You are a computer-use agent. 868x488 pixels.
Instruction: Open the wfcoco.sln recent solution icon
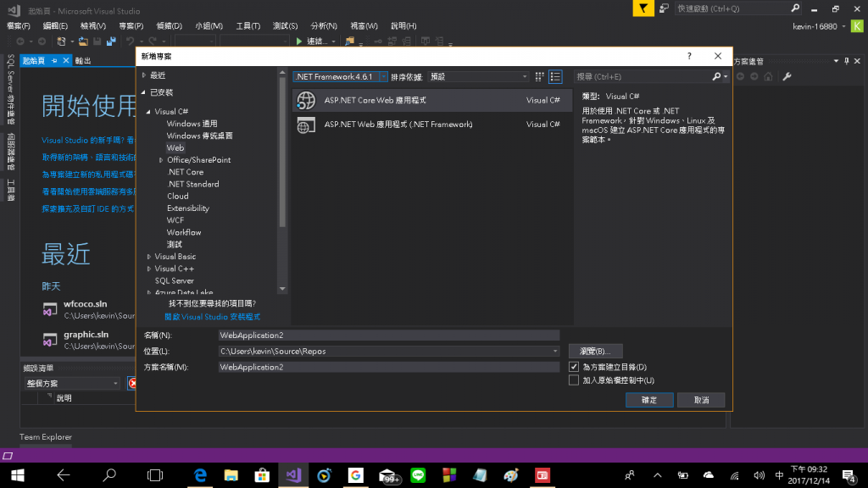click(x=50, y=309)
